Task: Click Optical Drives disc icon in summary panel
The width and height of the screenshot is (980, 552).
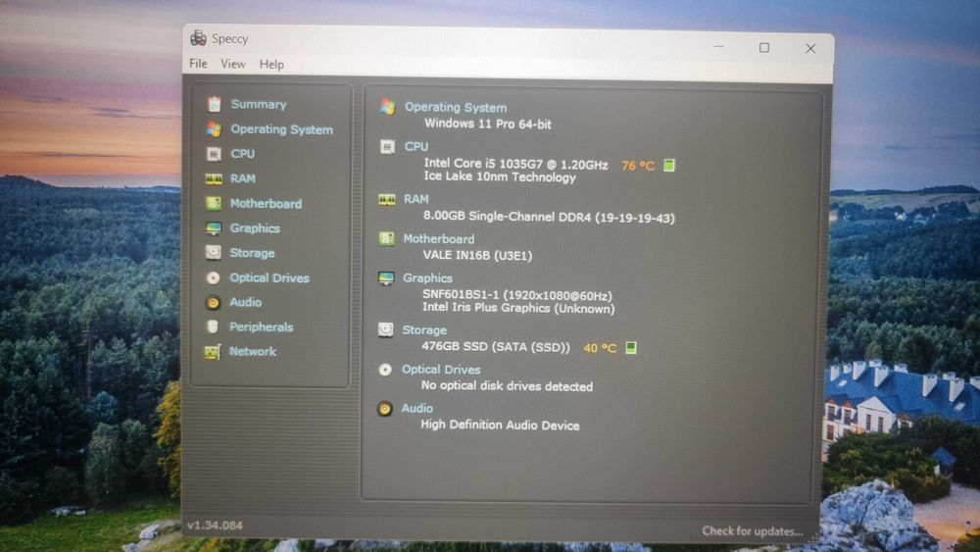Action: tap(385, 370)
